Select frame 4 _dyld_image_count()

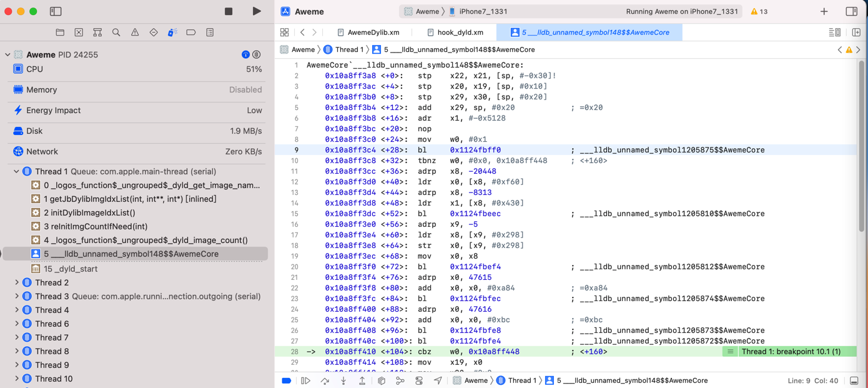pyautogui.click(x=139, y=240)
